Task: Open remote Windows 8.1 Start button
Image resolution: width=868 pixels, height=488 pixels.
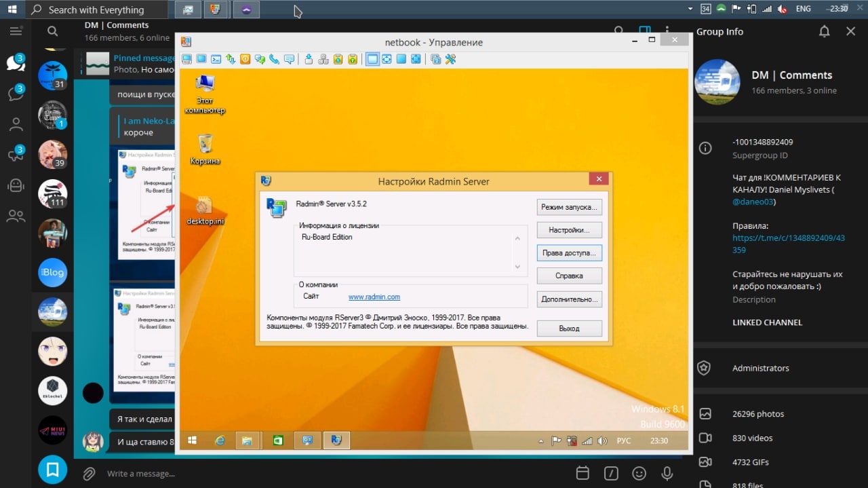Action: coord(192,440)
